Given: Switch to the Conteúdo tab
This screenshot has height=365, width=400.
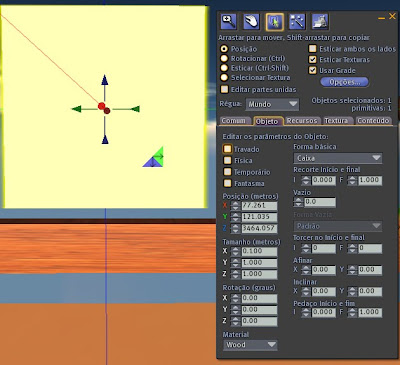Looking at the screenshot, I should tap(373, 121).
